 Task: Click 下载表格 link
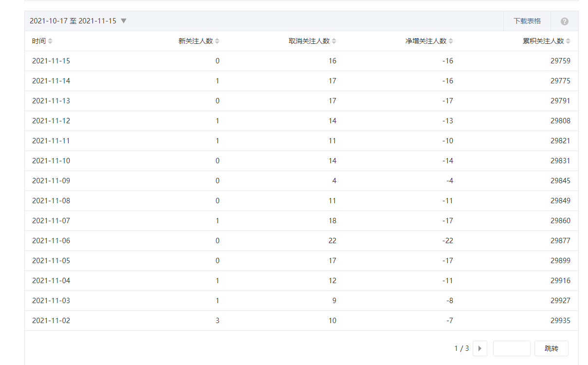coord(527,21)
